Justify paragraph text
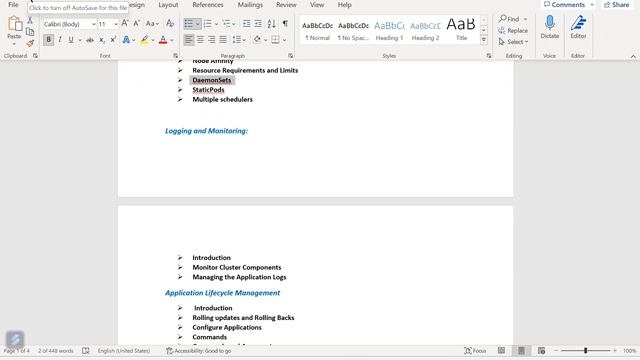This screenshot has height=360, width=640. [223, 40]
